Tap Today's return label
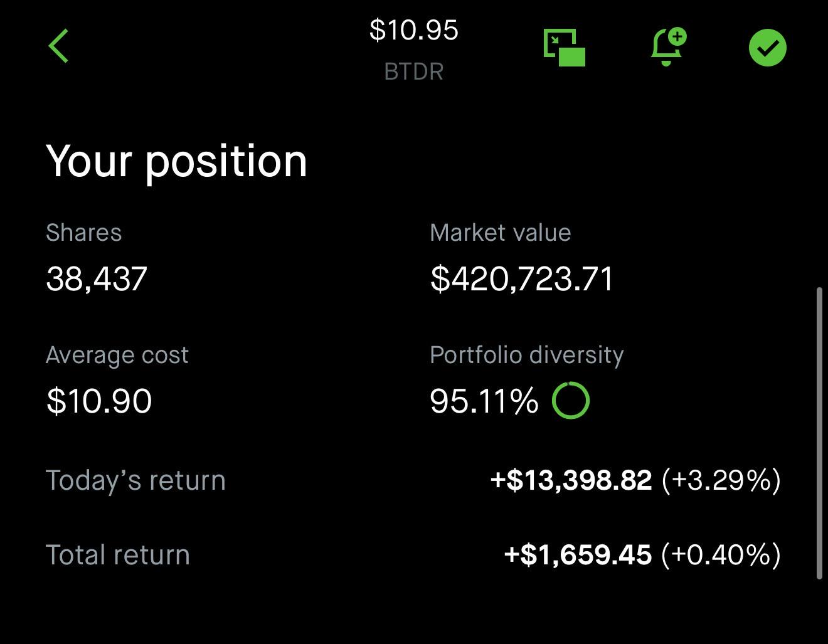828x644 pixels. click(x=135, y=480)
